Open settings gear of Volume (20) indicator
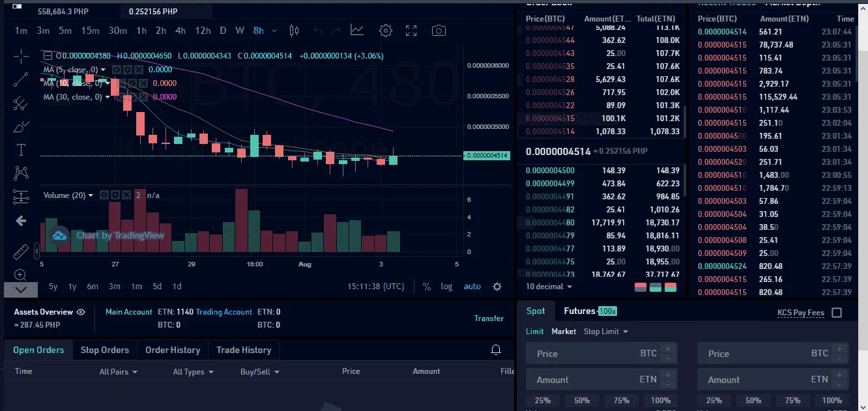 115,195
